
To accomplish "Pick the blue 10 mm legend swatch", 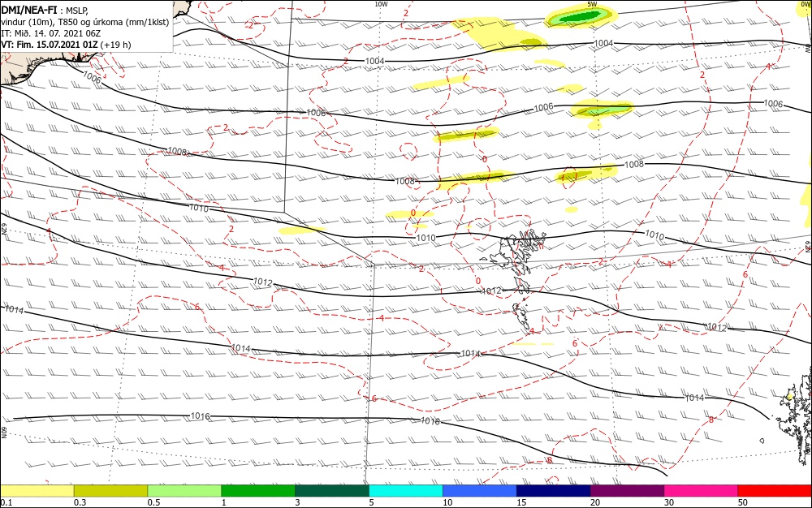I will coord(480,491).
